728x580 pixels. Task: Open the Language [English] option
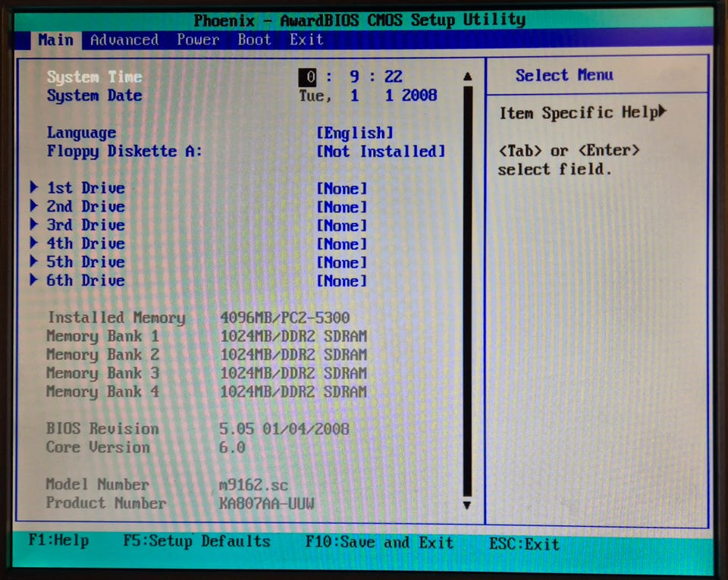point(355,133)
